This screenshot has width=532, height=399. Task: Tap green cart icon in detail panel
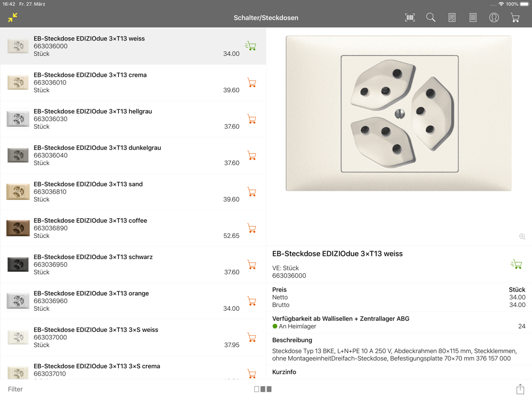[x=517, y=264]
